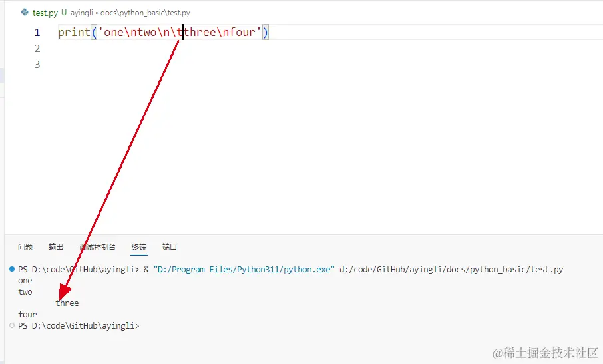Click terminal output line 'one'

(25, 281)
